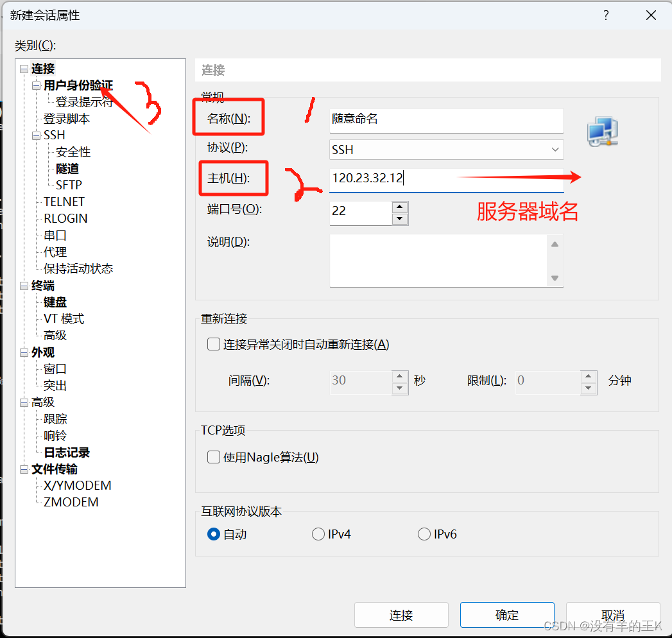Increase port number with up arrow
672x638 pixels.
(x=399, y=207)
